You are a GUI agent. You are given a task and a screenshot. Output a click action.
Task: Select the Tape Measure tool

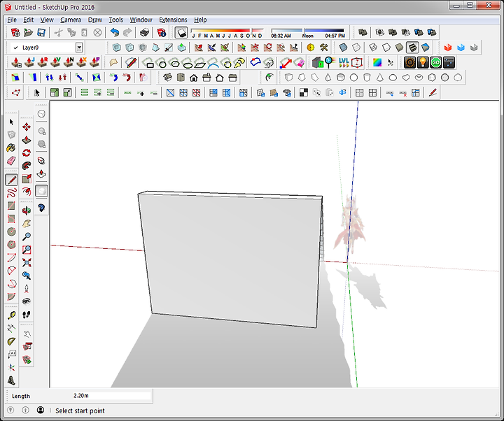11,315
